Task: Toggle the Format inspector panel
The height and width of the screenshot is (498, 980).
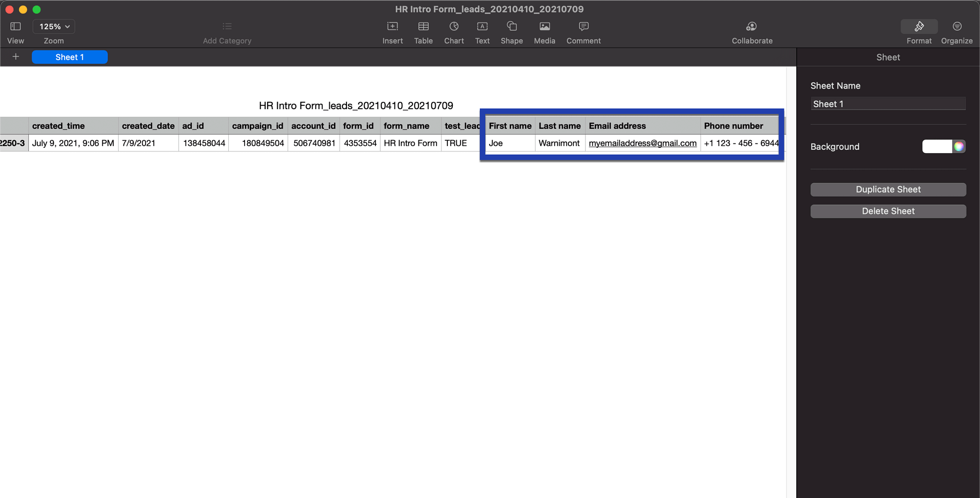Action: coord(919,27)
